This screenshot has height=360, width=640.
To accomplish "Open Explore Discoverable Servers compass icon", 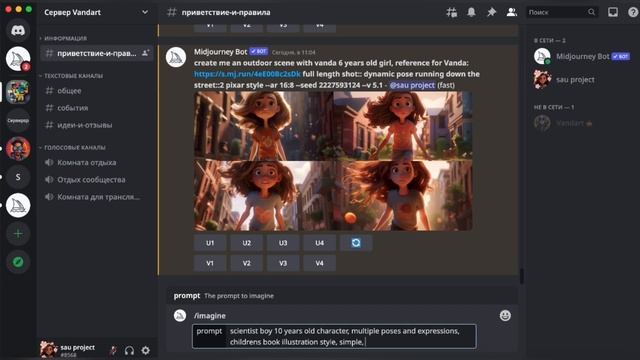I will pos(18,262).
